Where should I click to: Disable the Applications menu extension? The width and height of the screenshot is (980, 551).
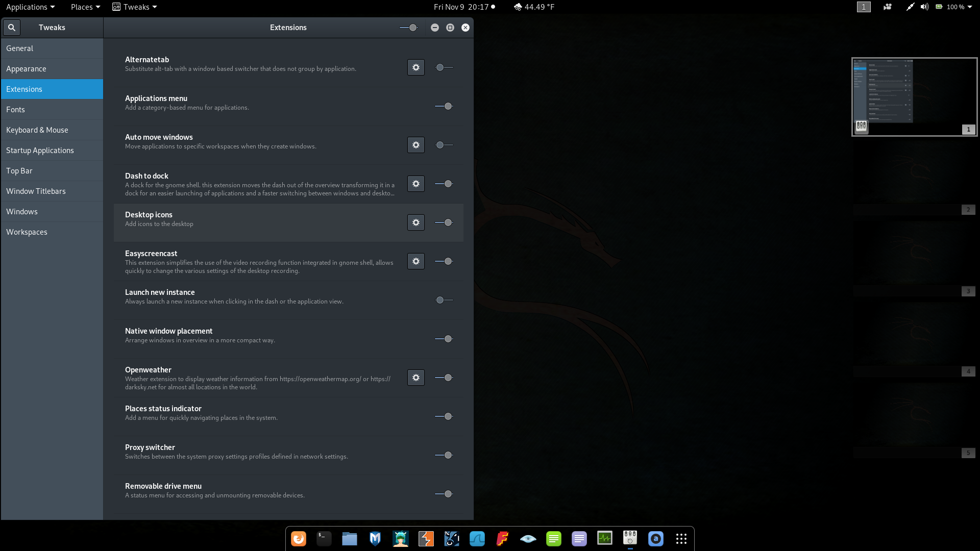[444, 106]
